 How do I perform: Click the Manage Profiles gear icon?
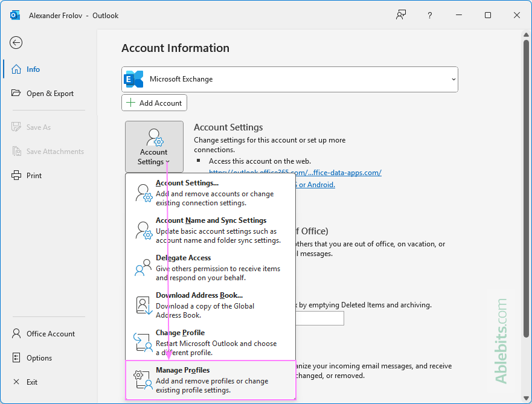143,380
